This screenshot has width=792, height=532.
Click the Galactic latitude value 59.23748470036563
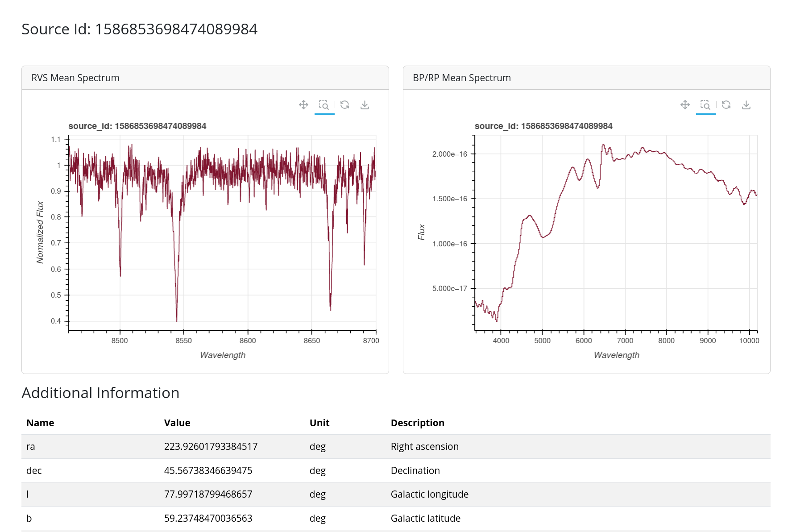(208, 519)
